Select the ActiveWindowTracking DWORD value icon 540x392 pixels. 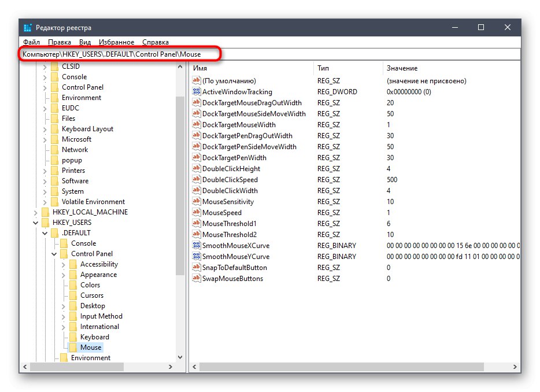click(197, 91)
